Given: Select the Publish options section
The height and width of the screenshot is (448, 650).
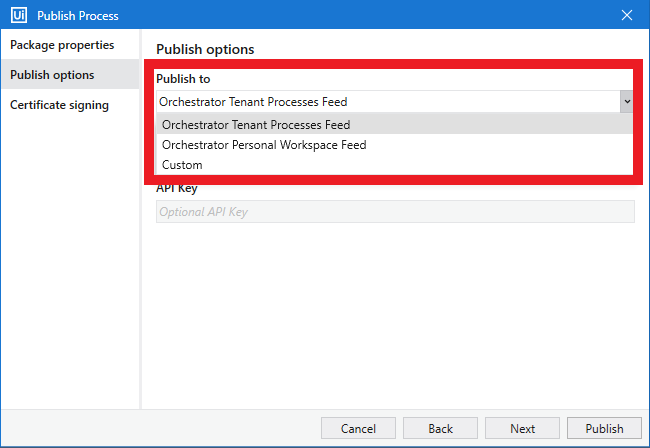Looking at the screenshot, I should (x=70, y=75).
